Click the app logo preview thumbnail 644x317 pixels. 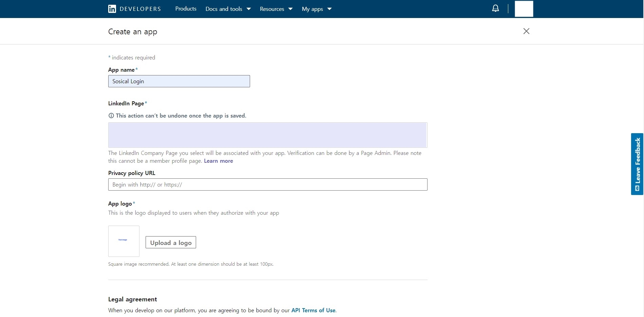124,241
